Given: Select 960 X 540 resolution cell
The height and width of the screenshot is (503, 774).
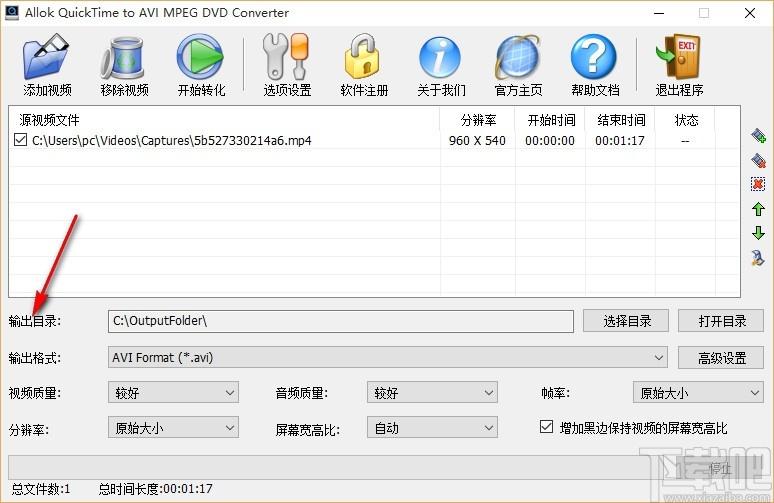Looking at the screenshot, I should (x=477, y=141).
